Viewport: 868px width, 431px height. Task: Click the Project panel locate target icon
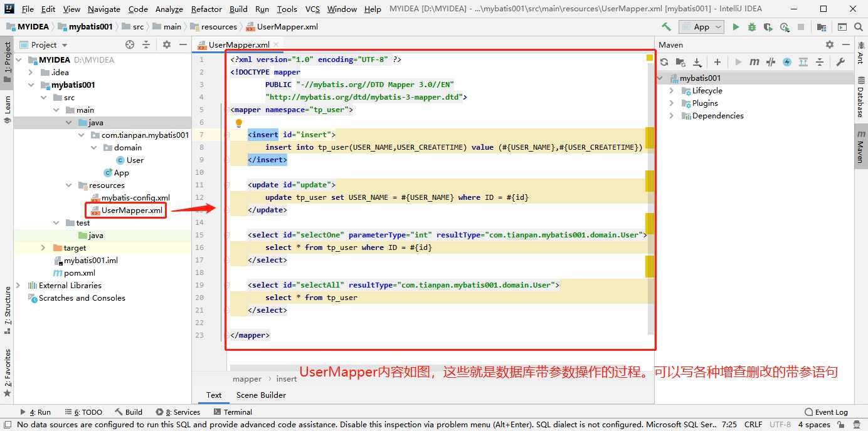(130, 44)
